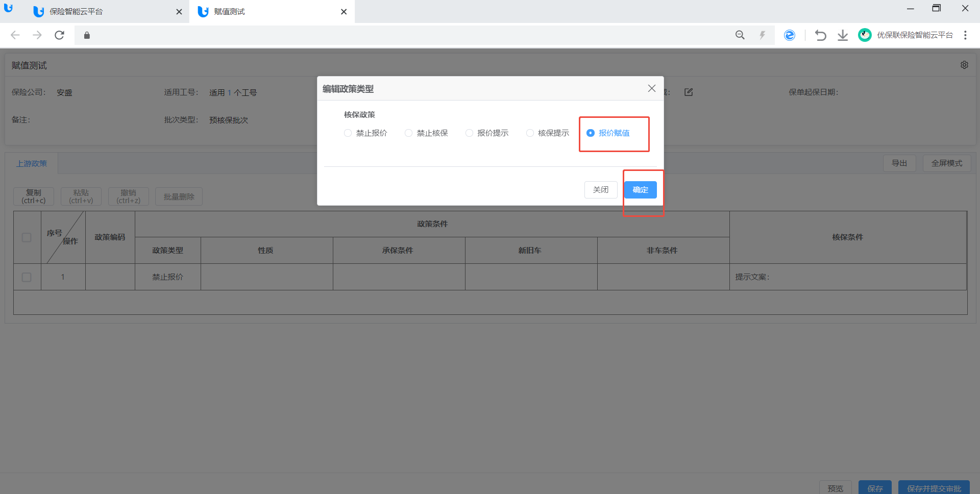The image size is (980, 494).
Task: Click the 提示文案 cell in row 1
Action: 848,277
